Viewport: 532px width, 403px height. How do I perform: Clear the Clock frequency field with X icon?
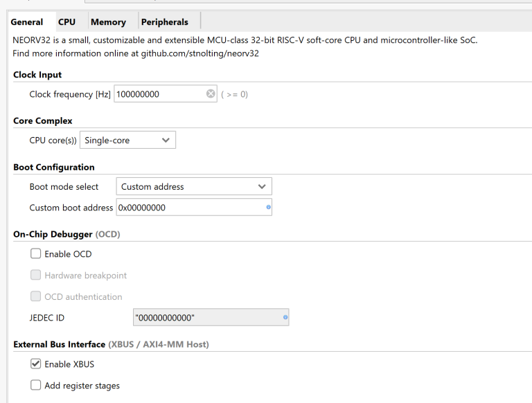click(x=211, y=94)
